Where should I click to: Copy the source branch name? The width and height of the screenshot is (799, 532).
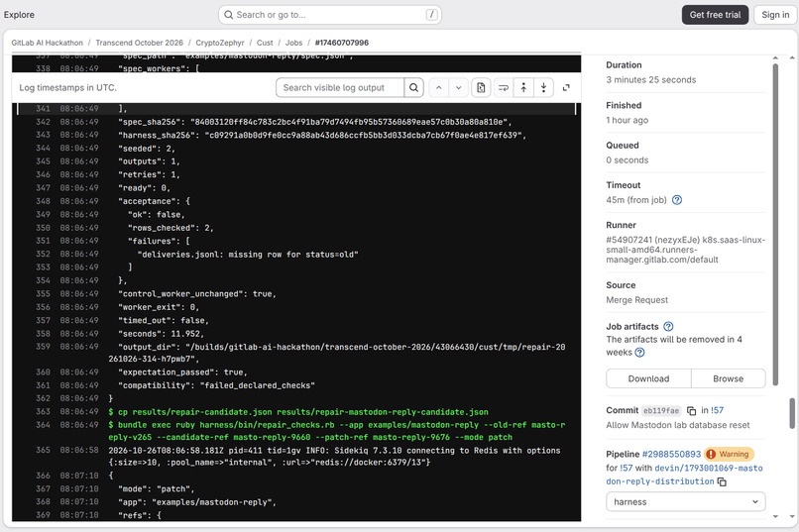pos(722,481)
